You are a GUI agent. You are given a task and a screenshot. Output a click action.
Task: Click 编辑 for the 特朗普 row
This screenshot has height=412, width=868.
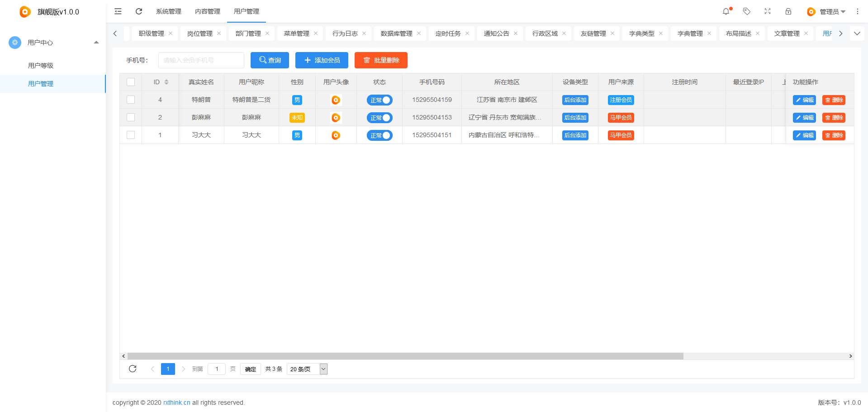click(804, 100)
